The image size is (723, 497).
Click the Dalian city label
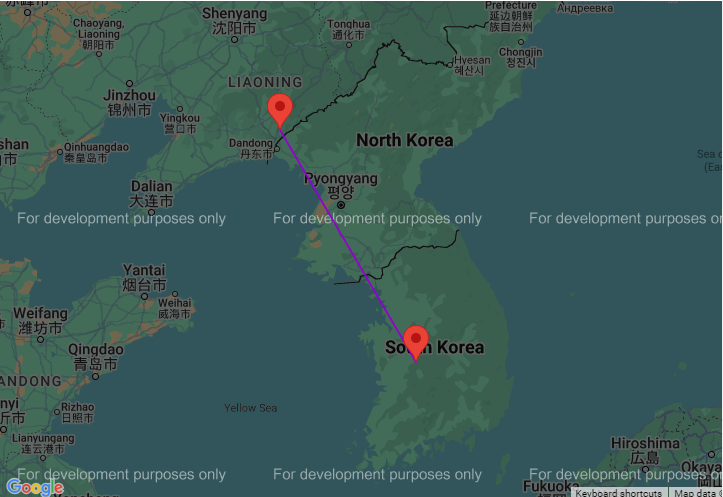[151, 194]
